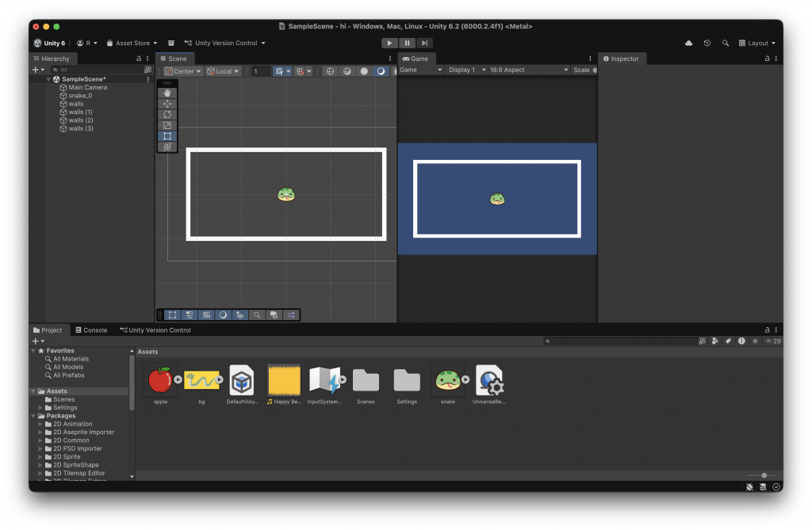812x530 pixels.
Task: Click the wireframe draw mode icon
Action: pos(330,71)
